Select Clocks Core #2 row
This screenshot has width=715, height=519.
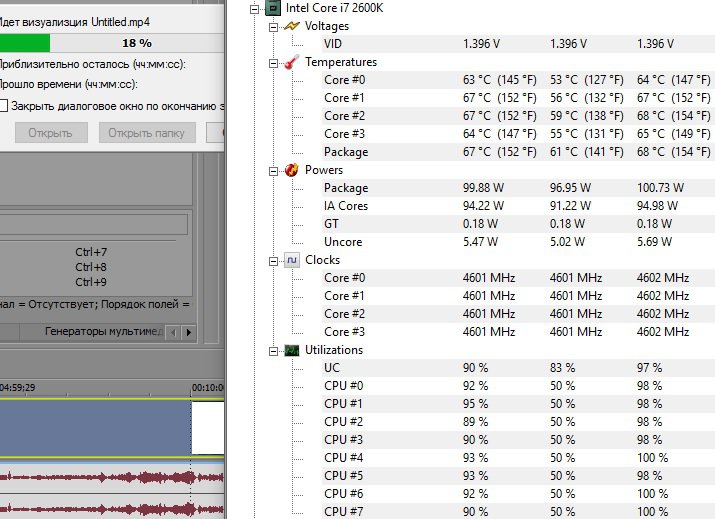519,314
